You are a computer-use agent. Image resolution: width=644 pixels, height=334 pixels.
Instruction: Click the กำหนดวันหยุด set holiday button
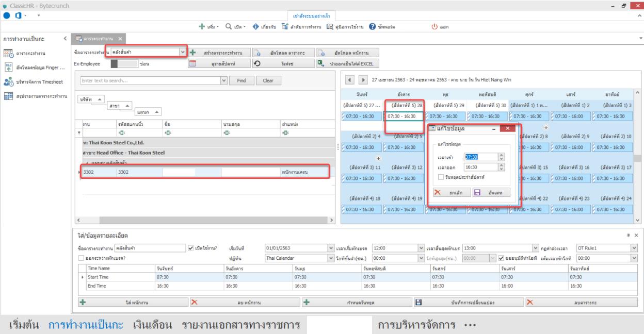[357, 303]
